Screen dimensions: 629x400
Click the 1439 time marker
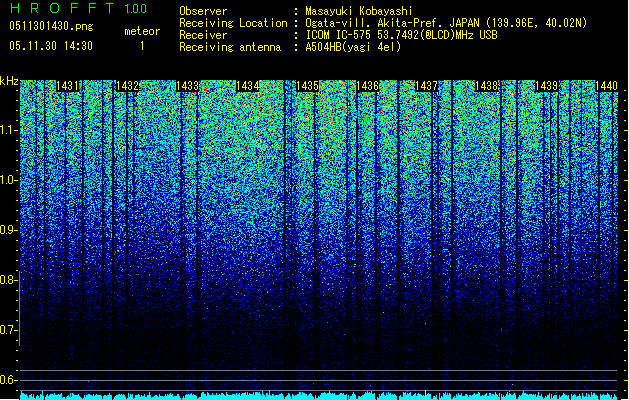(547, 86)
